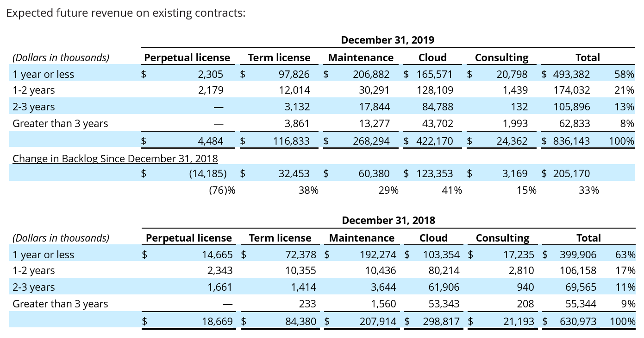Click the December 31, 2019 table title
644x338 pixels.
(388, 40)
